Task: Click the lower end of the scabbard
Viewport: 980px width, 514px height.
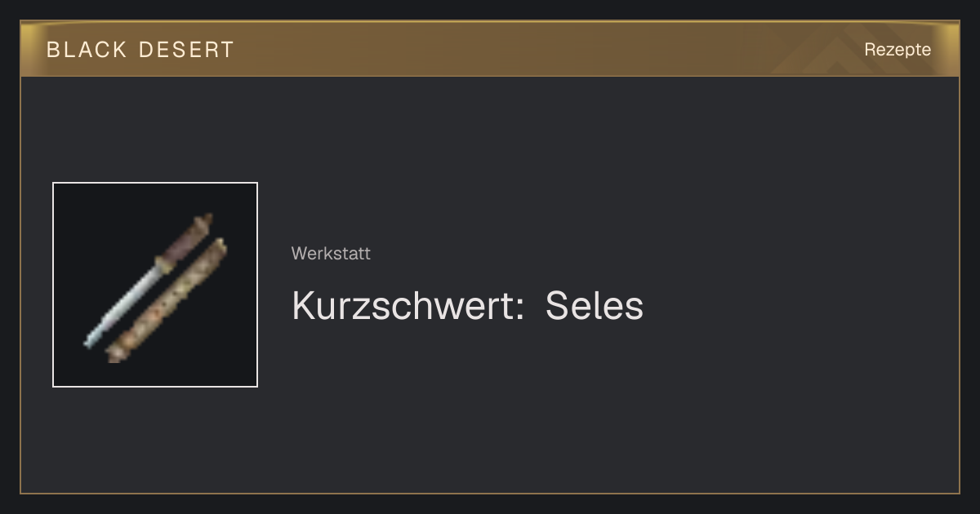Action: [114, 355]
